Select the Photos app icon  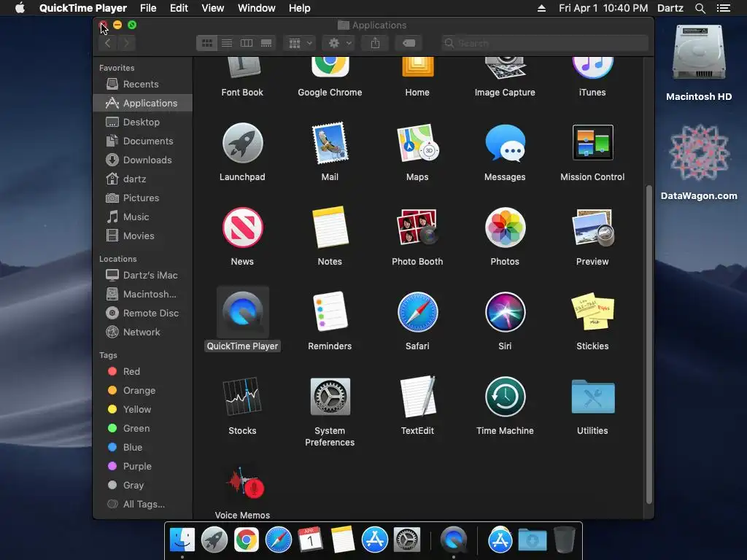click(505, 227)
